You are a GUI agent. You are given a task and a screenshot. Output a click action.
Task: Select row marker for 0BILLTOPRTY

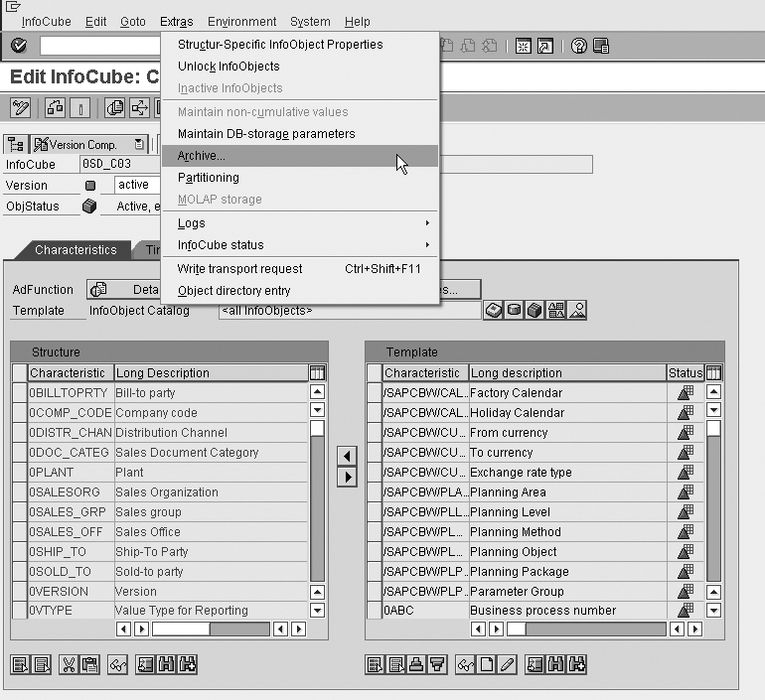click(20, 393)
